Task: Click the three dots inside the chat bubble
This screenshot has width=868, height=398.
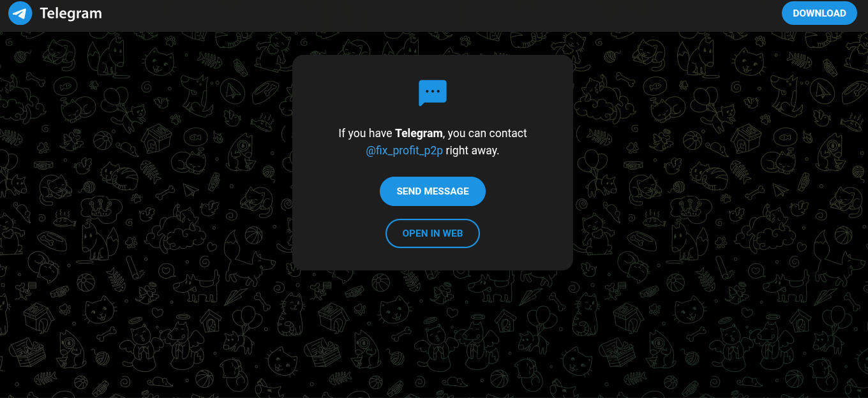Action: pyautogui.click(x=433, y=91)
